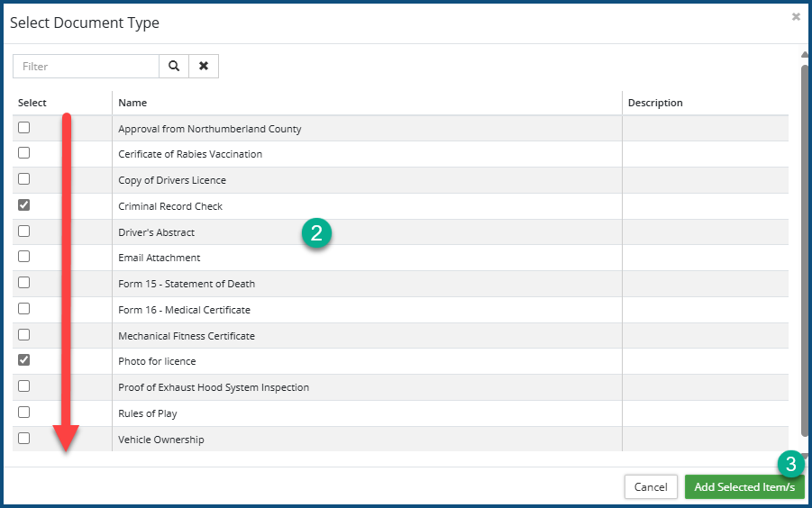Tick the Cerificate of Rabies Vaccination checkbox

point(24,153)
